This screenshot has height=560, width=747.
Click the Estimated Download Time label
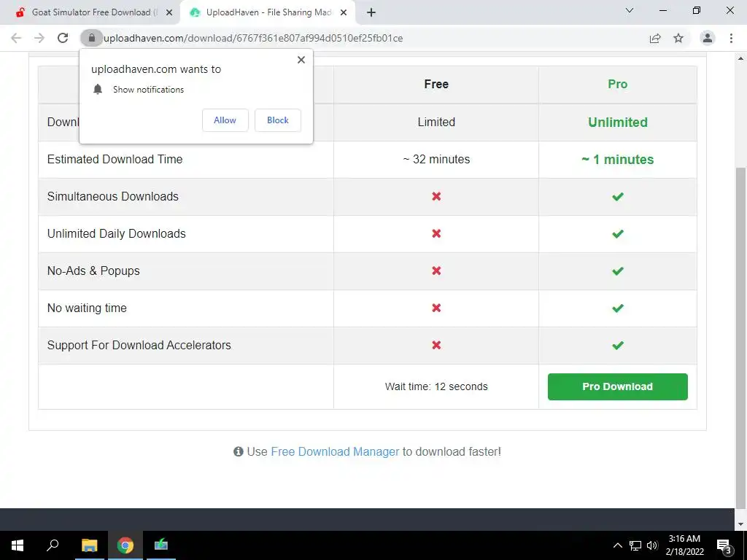click(x=115, y=159)
